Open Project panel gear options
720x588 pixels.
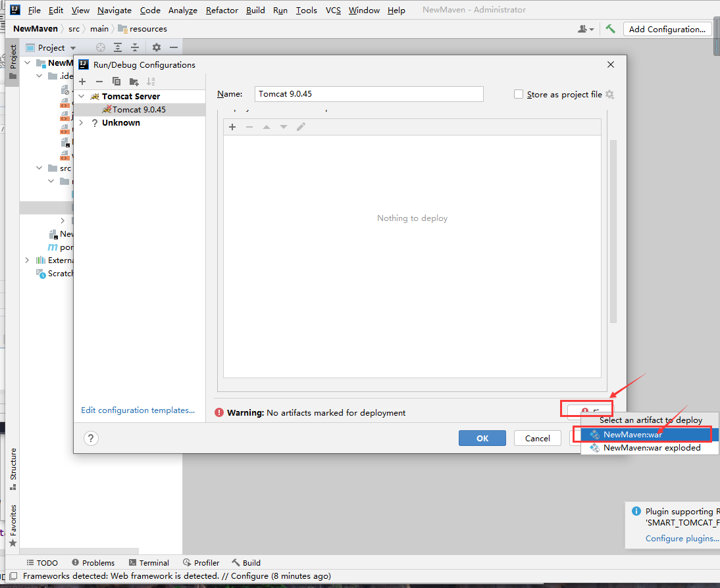tap(157, 47)
